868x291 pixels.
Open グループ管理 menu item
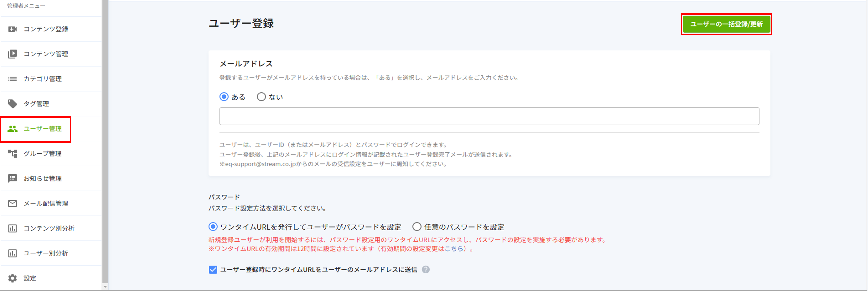coord(51,154)
